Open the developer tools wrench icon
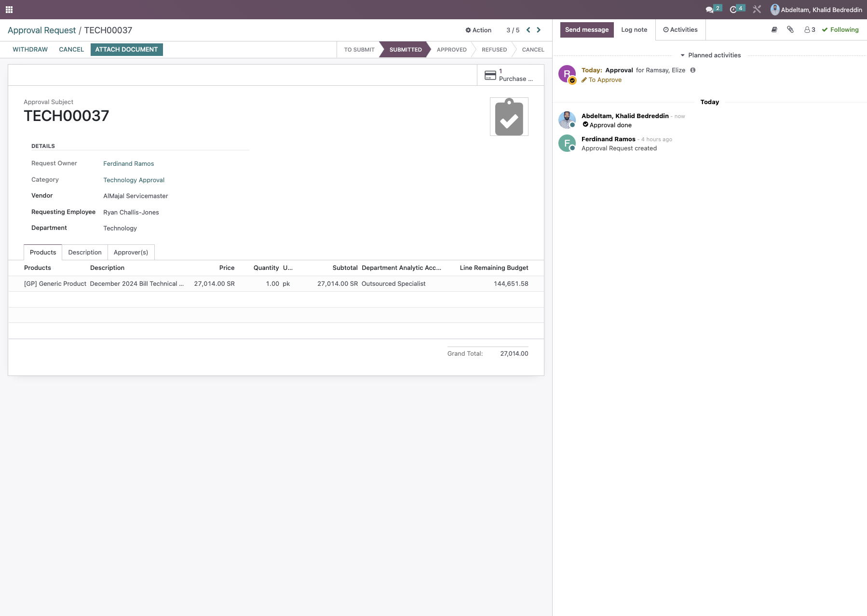The height and width of the screenshot is (616, 867). [x=757, y=9]
